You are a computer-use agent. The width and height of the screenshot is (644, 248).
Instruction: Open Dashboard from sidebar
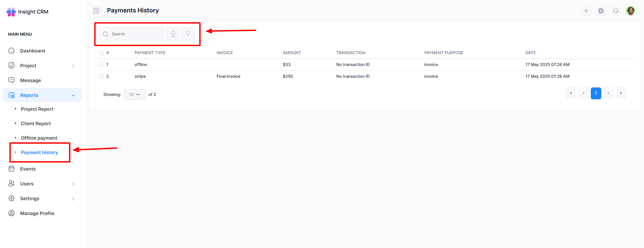pos(32,51)
